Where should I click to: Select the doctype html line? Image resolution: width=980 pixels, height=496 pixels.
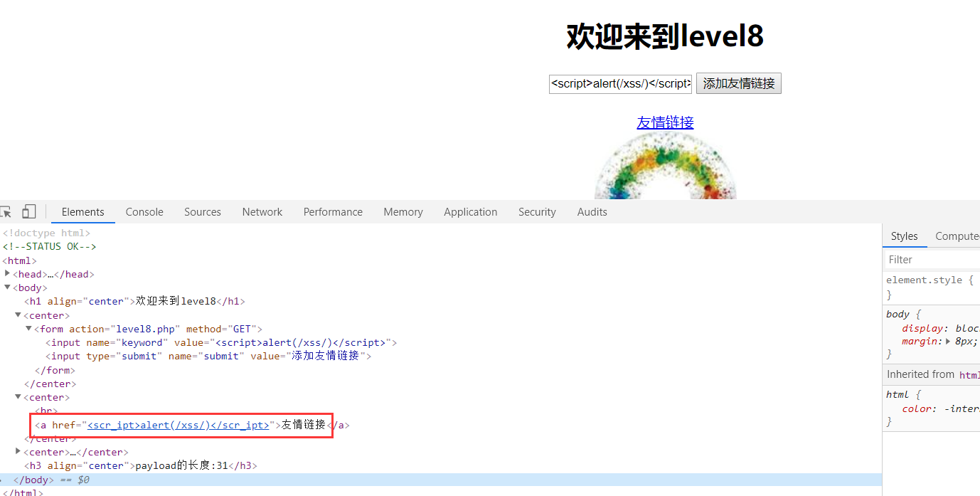tap(46, 233)
